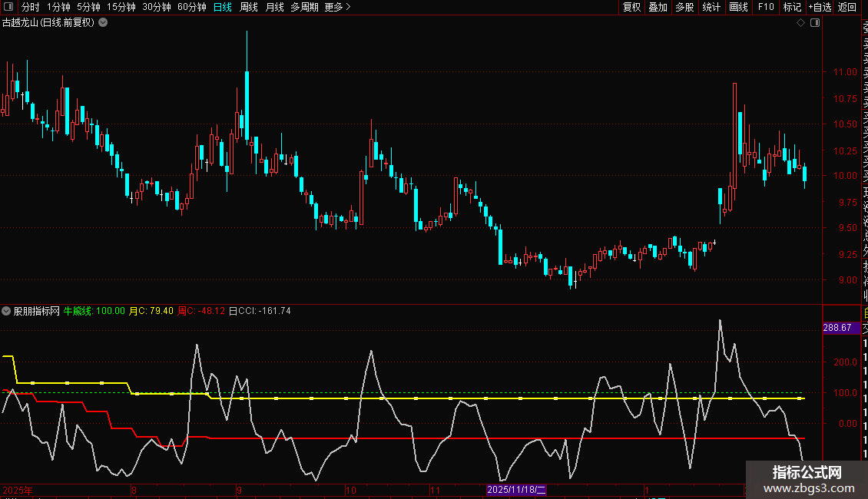Switch to 周线 weekly chart
This screenshot has height=499, width=868.
(x=249, y=7)
